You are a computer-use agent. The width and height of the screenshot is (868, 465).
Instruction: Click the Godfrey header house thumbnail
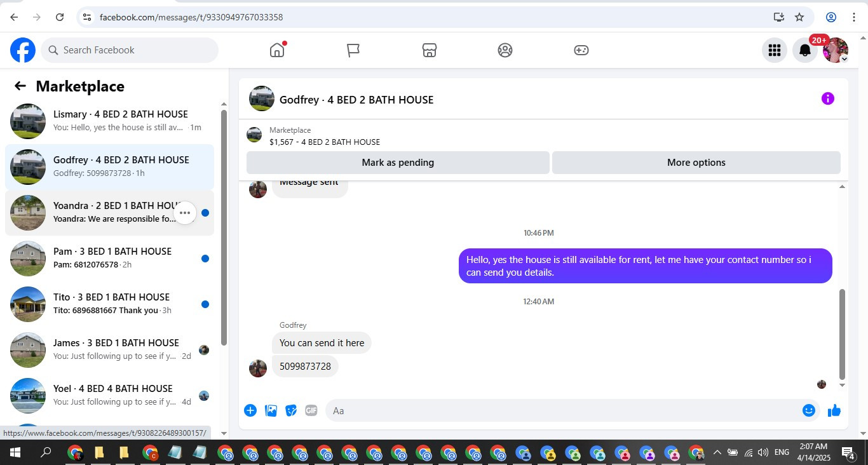(262, 98)
